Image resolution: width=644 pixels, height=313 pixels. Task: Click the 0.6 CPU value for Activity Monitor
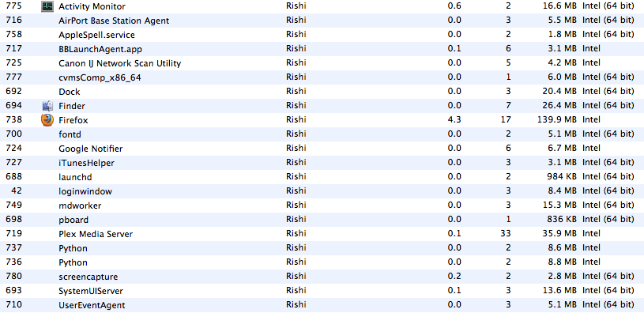(x=454, y=6)
